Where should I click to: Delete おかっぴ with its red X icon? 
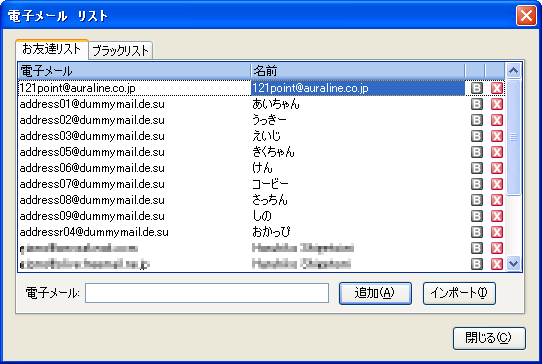(x=497, y=232)
